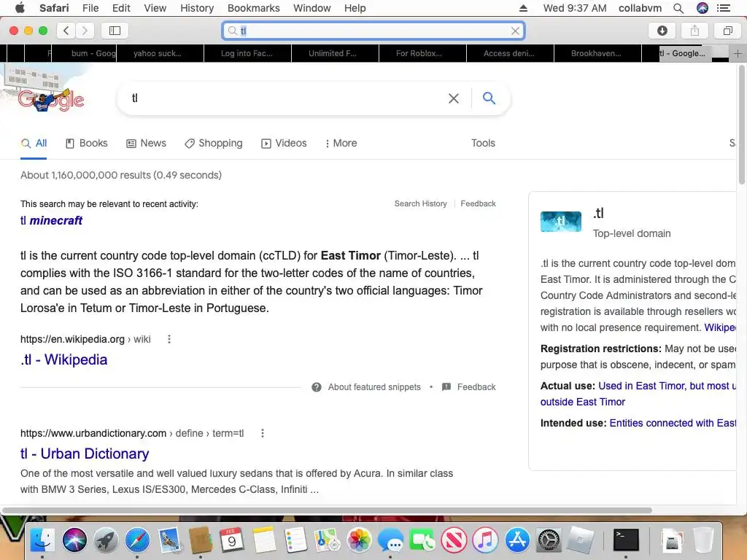The height and width of the screenshot is (560, 747).
Task: Click the .tl knowledge panel thumbnail
Action: (561, 222)
